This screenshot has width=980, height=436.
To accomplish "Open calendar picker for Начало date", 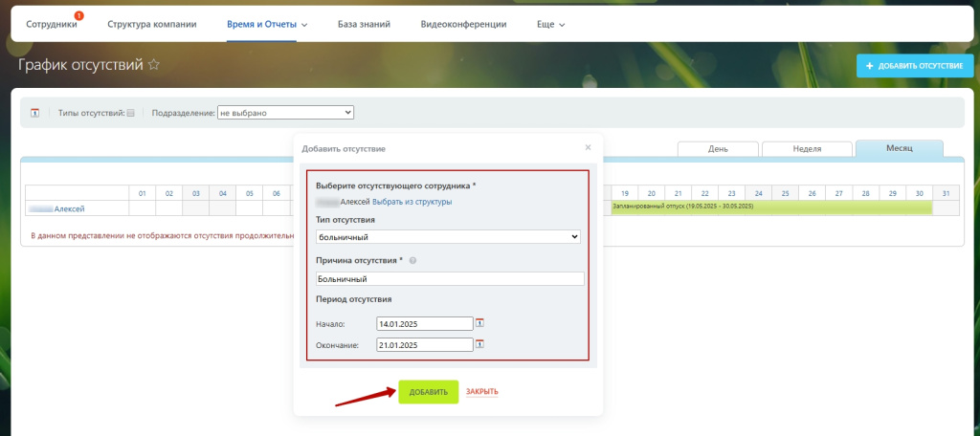I will (x=480, y=323).
